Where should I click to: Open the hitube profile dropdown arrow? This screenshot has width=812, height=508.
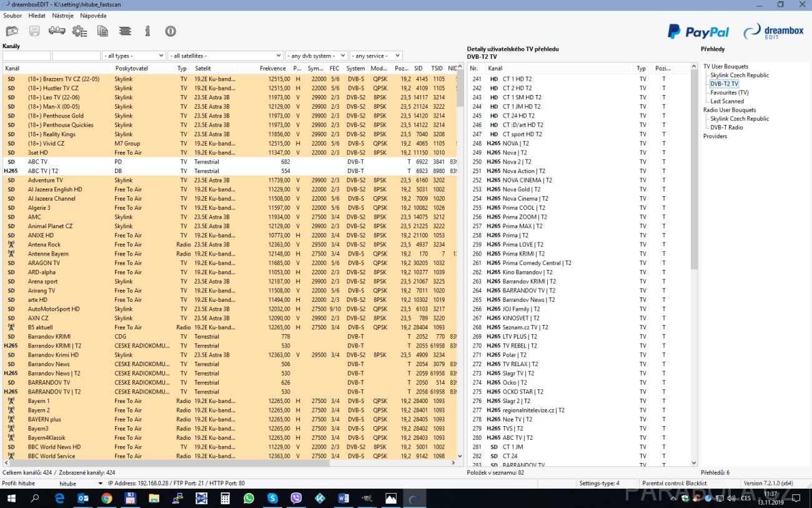101,484
